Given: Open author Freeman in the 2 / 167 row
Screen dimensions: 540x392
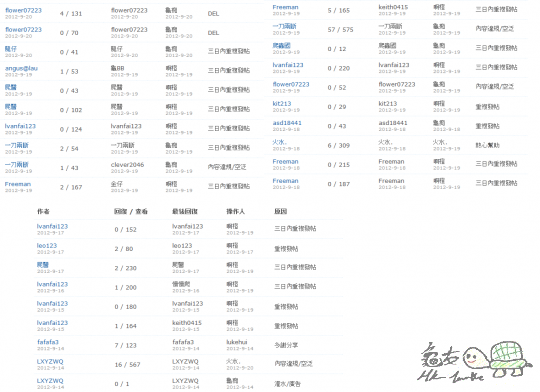Looking at the screenshot, I should tap(18, 184).
